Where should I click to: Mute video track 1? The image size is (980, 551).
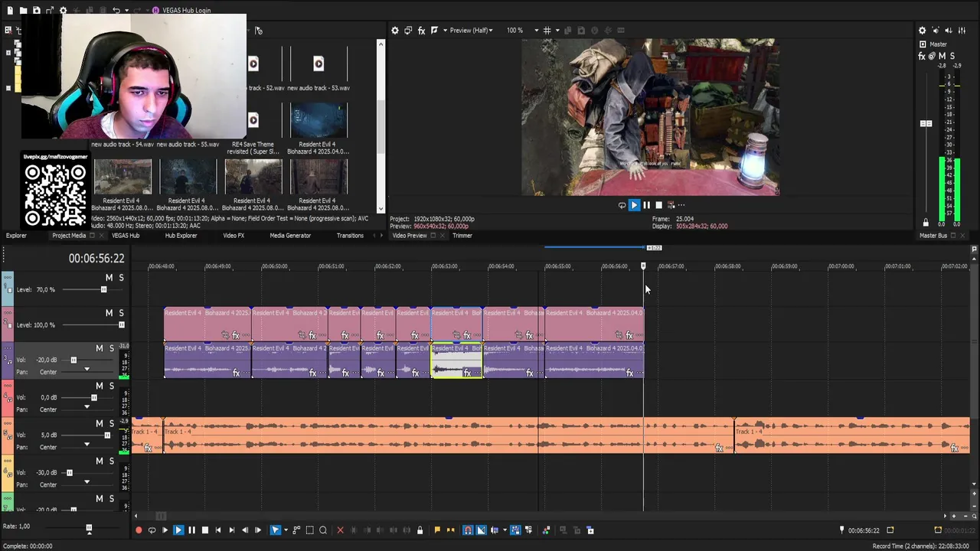pyautogui.click(x=109, y=278)
